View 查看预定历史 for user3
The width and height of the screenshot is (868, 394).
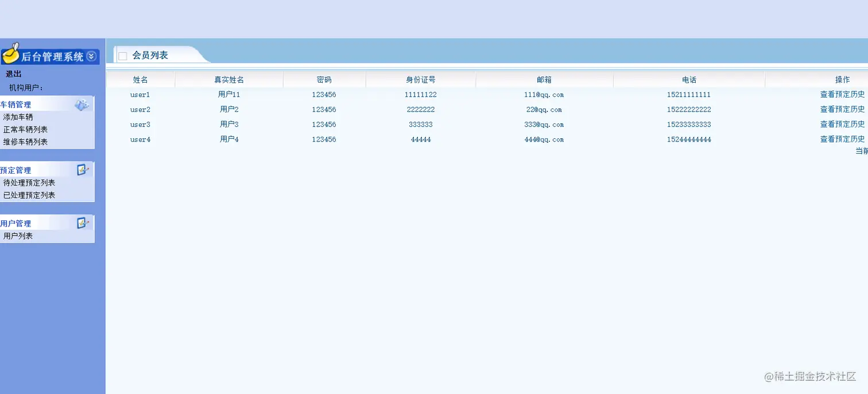(842, 124)
